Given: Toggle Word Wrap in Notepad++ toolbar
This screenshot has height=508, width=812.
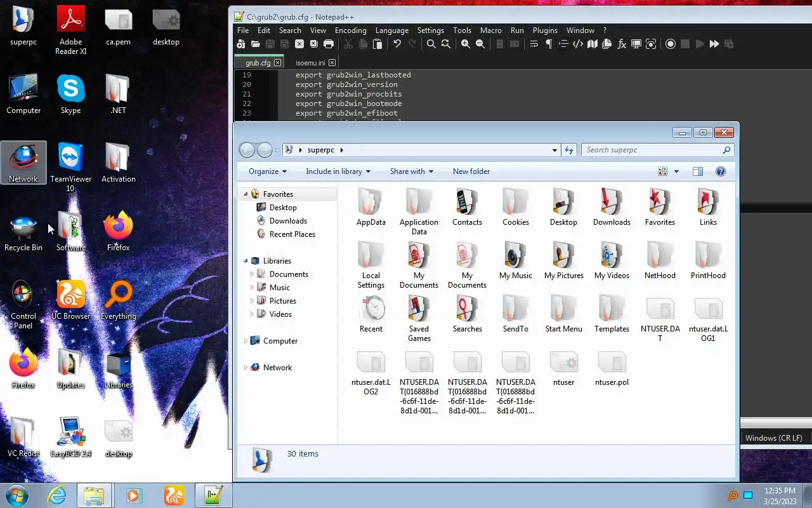Looking at the screenshot, I should [534, 44].
